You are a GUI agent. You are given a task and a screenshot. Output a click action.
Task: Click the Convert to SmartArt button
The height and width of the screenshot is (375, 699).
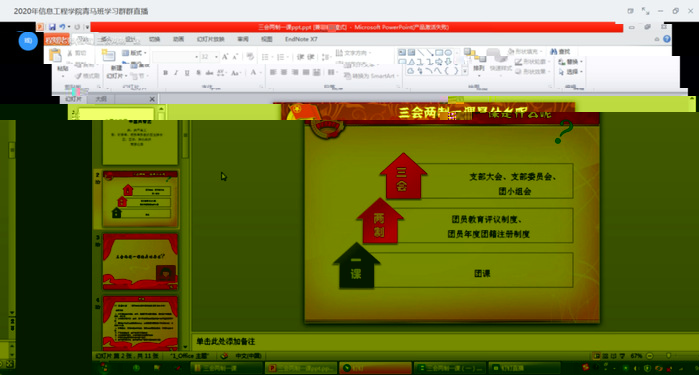pos(370,76)
